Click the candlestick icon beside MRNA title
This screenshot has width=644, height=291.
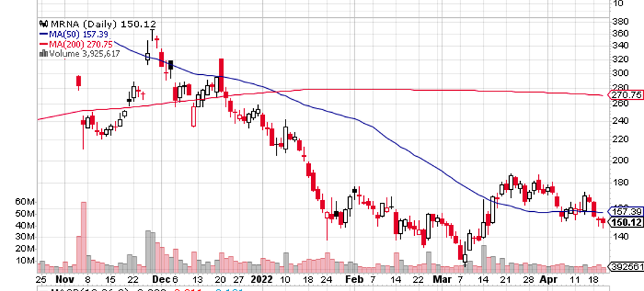[43, 24]
